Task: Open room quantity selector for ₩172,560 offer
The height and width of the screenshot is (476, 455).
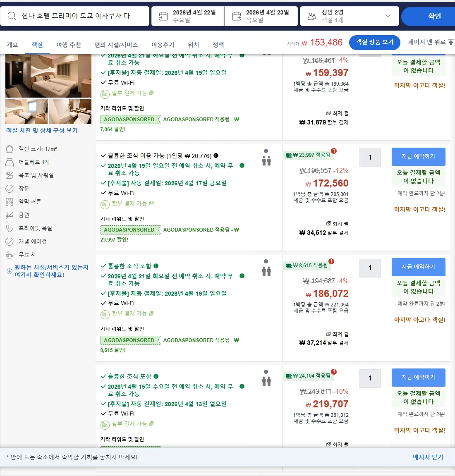Action: click(x=370, y=158)
